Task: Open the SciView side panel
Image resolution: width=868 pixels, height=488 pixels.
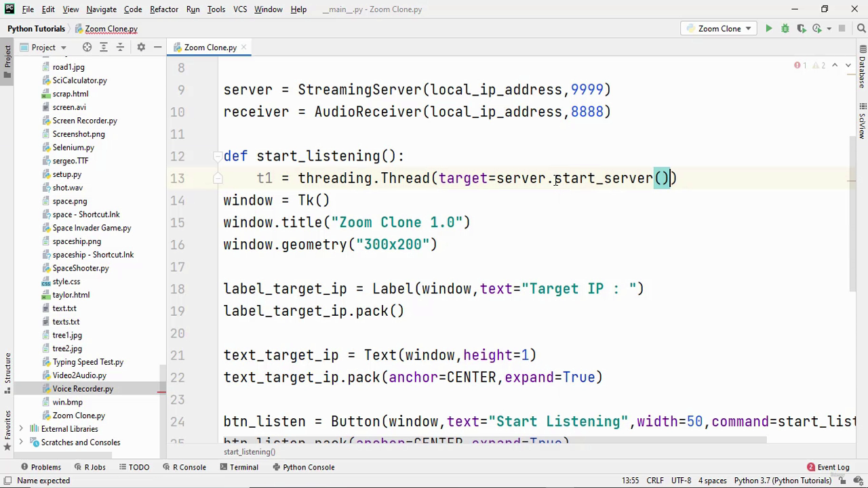Action: [x=862, y=121]
